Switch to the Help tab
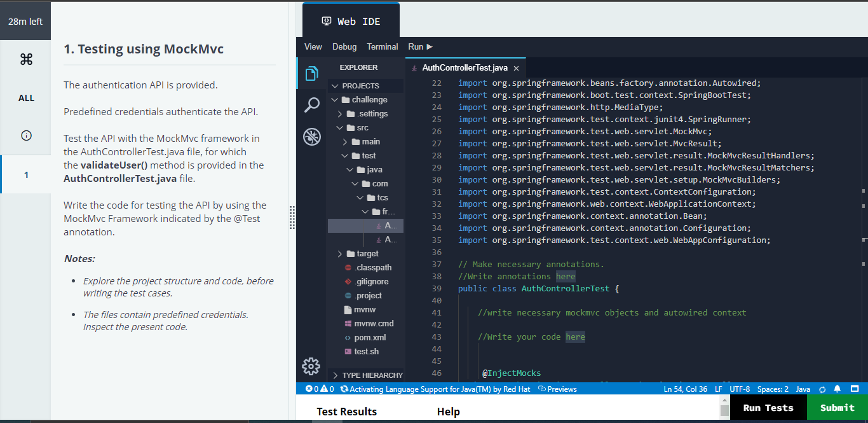This screenshot has width=868, height=423. tap(448, 412)
